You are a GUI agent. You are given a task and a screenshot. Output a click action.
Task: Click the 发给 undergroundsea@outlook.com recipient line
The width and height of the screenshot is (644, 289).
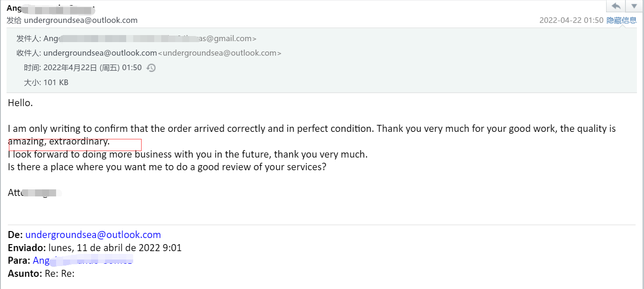pyautogui.click(x=72, y=20)
